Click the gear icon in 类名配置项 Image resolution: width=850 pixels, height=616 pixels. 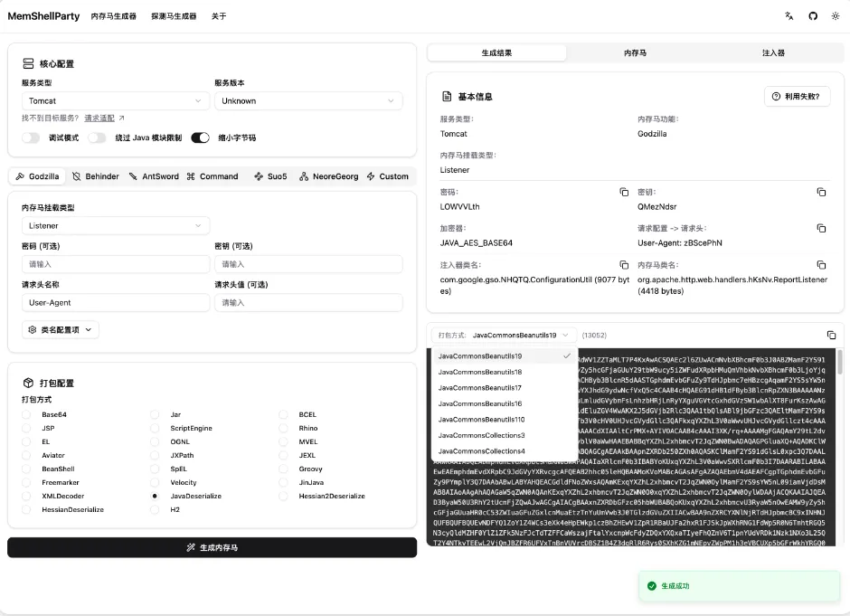pos(32,329)
